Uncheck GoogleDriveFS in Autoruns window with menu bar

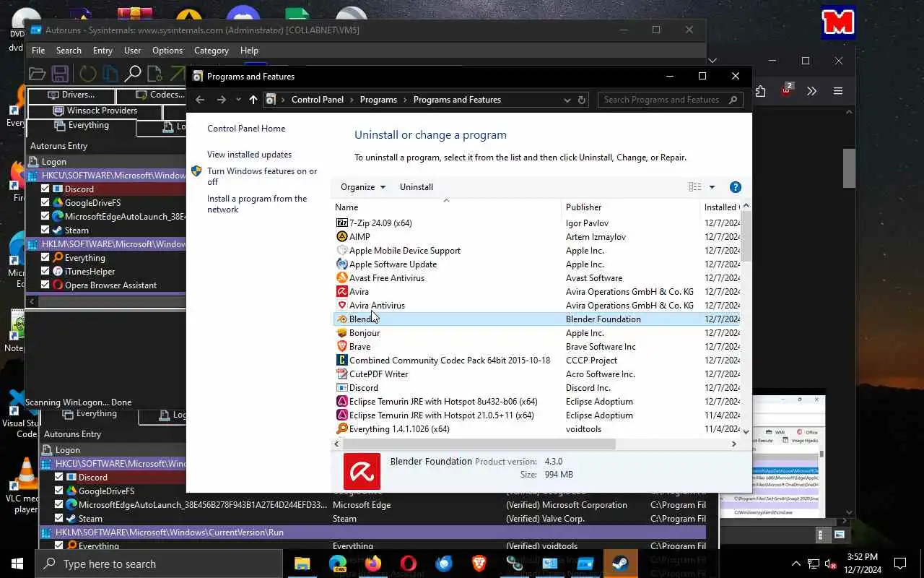pos(45,203)
